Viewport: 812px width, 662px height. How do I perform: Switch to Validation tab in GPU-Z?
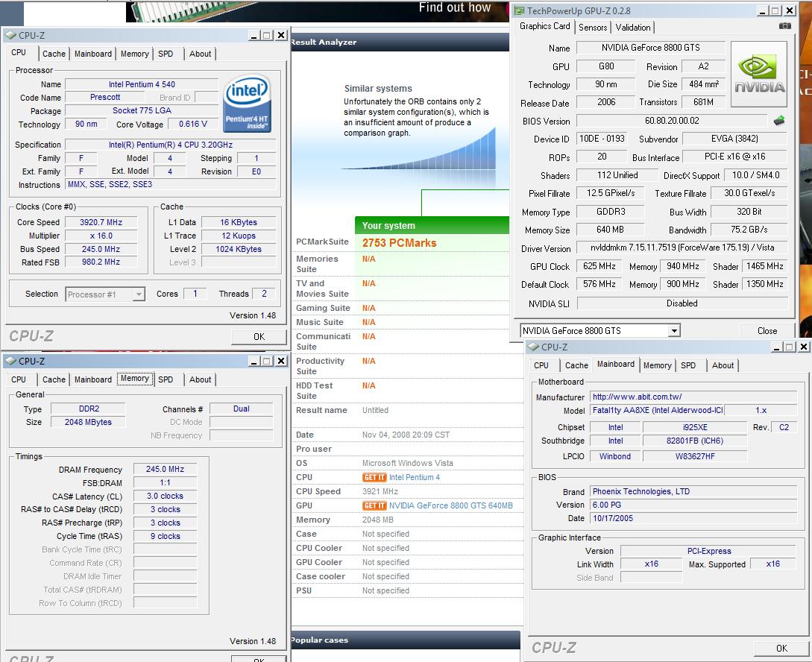click(633, 28)
